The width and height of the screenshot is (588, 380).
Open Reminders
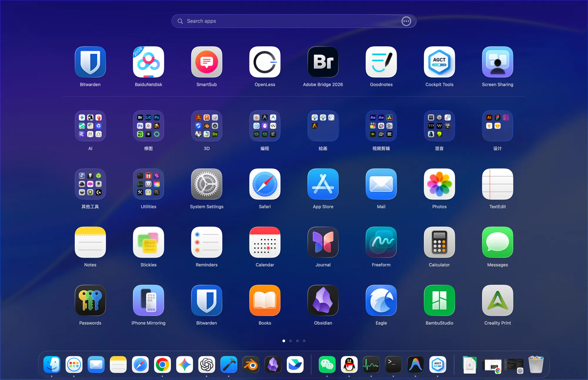207,242
